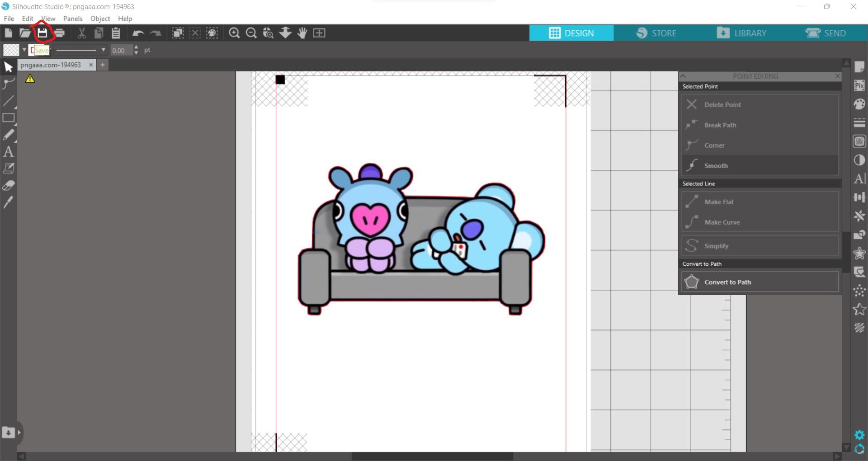Click the transparent fill color swatch

pyautogui.click(x=11, y=50)
